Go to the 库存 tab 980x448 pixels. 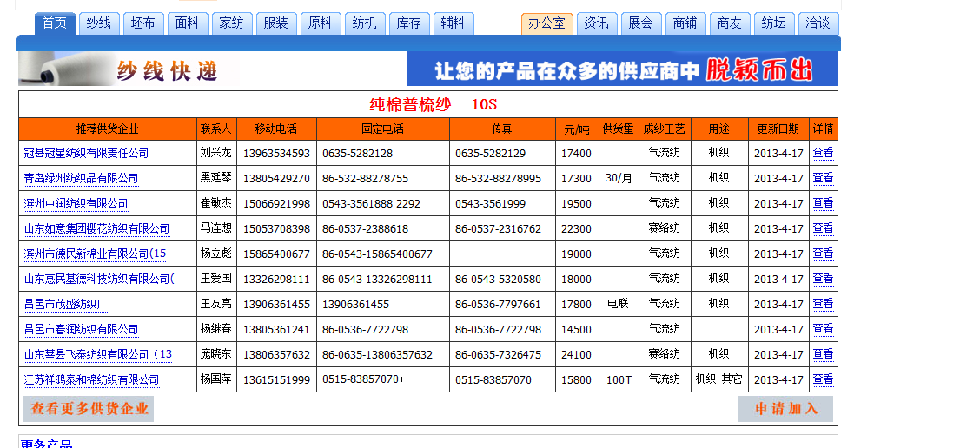tap(409, 23)
